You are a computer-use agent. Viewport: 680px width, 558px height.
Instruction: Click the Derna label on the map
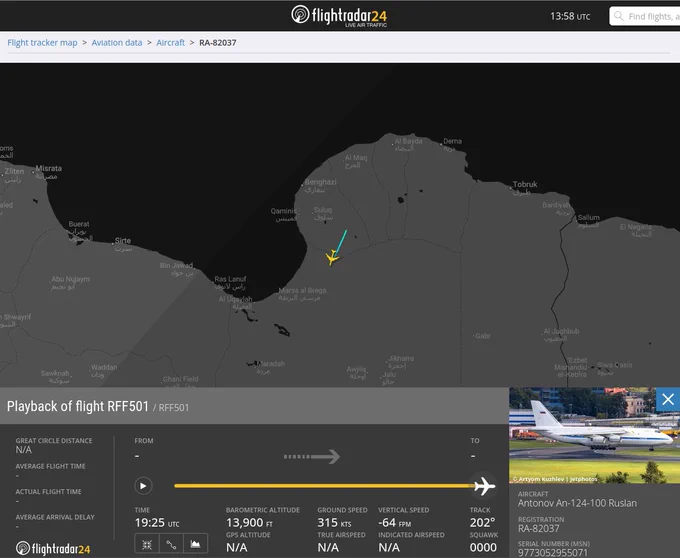click(452, 141)
